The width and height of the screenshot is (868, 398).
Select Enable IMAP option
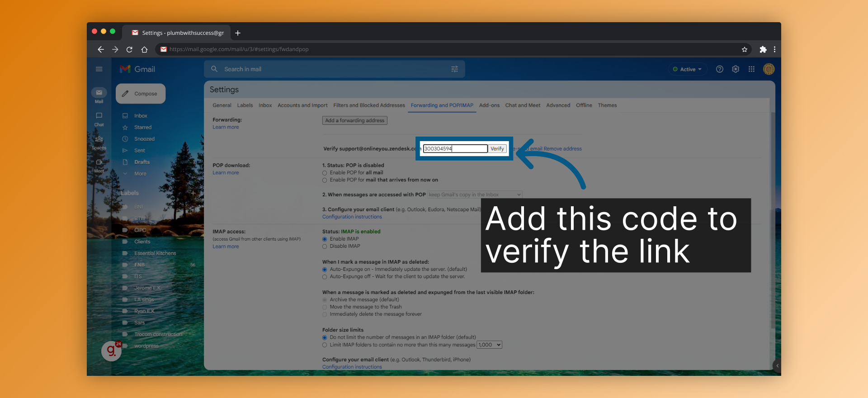325,239
